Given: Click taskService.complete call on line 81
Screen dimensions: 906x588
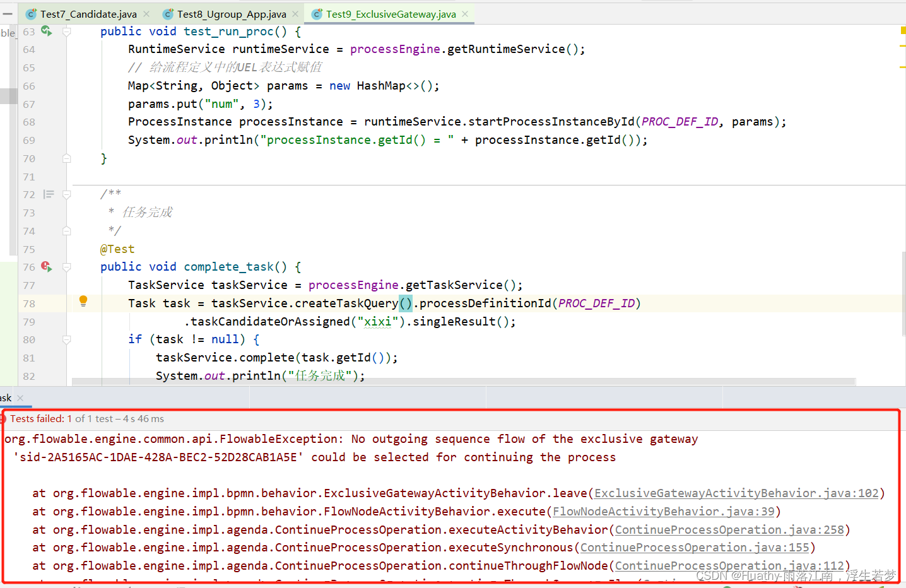Looking at the screenshot, I should (276, 358).
